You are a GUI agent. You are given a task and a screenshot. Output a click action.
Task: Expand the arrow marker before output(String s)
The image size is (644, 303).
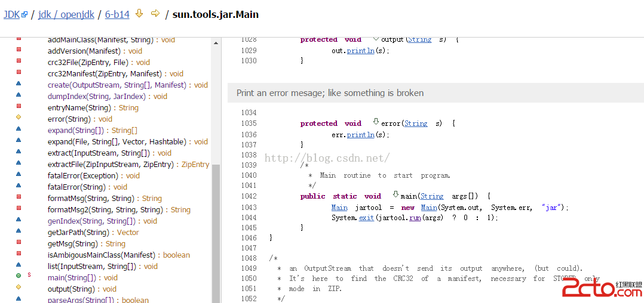pyautogui.click(x=376, y=38)
